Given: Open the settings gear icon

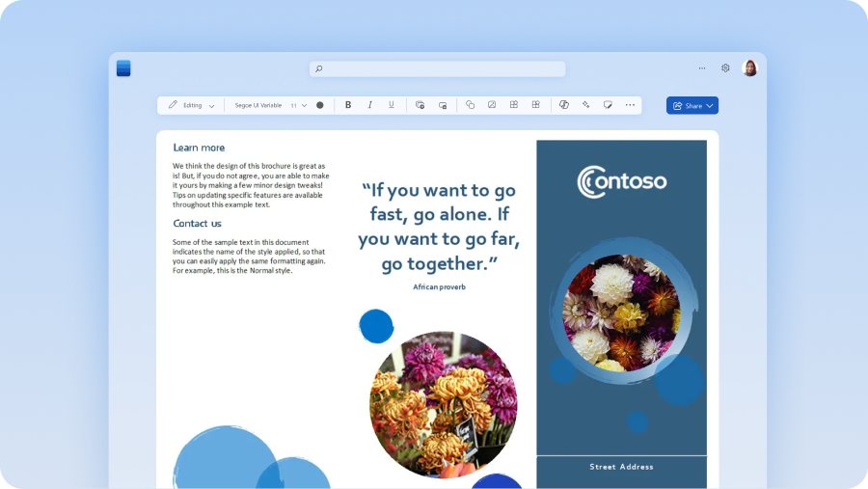Looking at the screenshot, I should (x=725, y=68).
